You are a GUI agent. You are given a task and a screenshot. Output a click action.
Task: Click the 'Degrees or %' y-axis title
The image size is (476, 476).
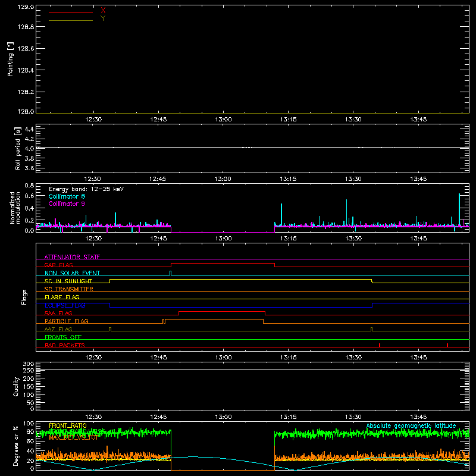(15, 446)
